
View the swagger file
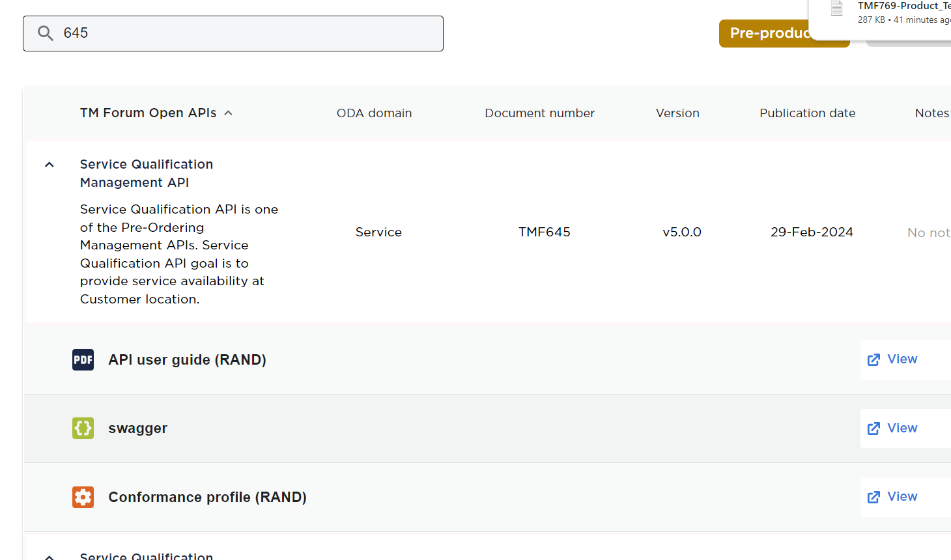(903, 428)
